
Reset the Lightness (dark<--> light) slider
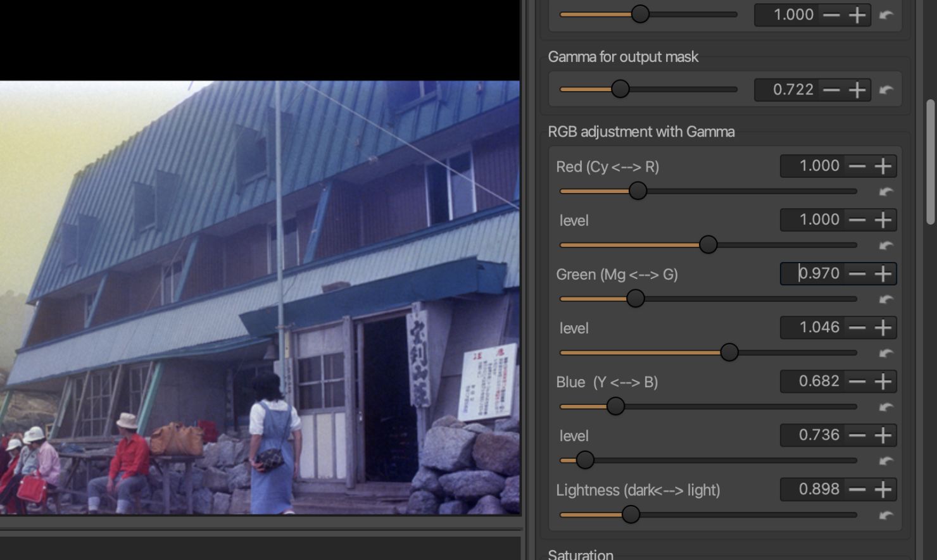[886, 514]
